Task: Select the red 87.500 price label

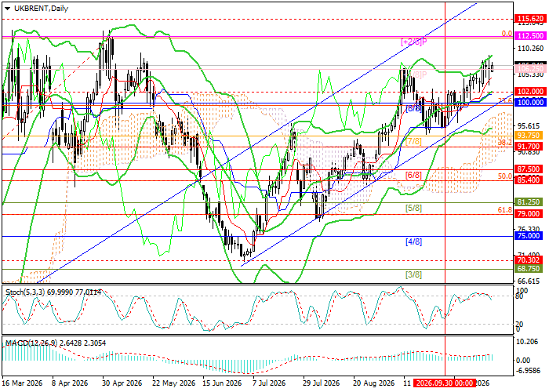Action: click(x=530, y=169)
